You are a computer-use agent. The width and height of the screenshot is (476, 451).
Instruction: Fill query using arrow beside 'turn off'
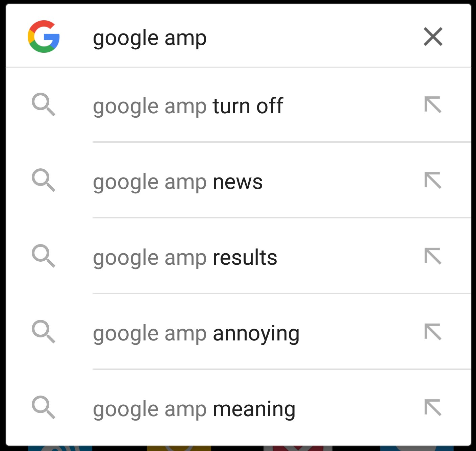point(433,104)
